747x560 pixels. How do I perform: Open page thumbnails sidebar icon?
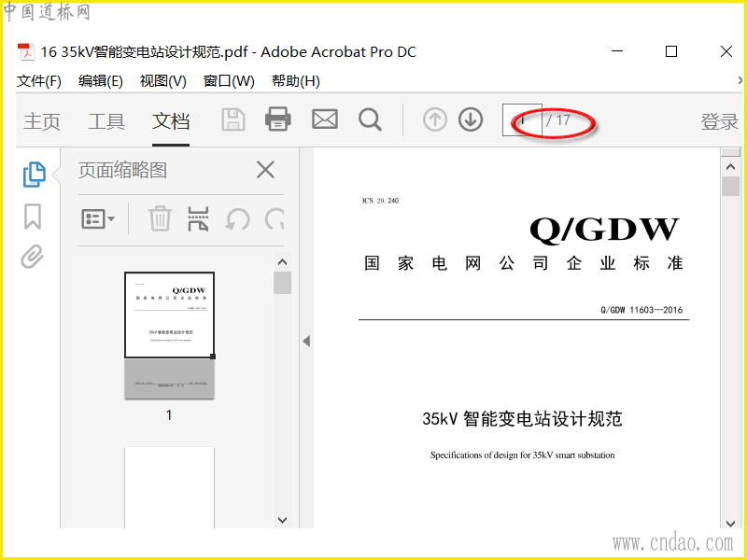pos(35,175)
